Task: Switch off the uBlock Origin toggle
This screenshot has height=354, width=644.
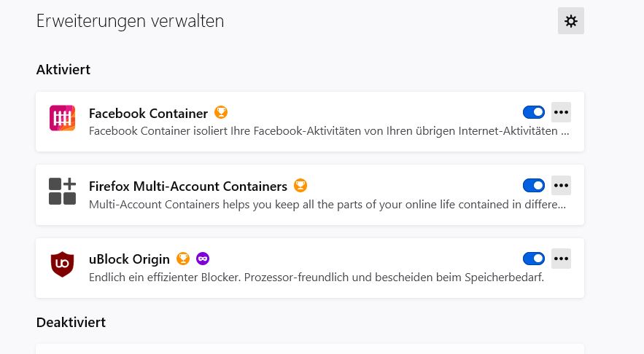Action: pos(534,258)
